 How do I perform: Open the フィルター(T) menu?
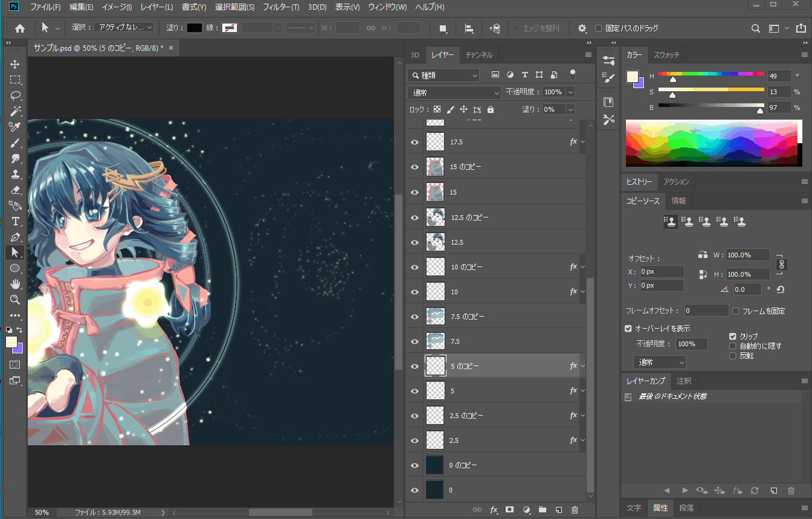tap(280, 7)
